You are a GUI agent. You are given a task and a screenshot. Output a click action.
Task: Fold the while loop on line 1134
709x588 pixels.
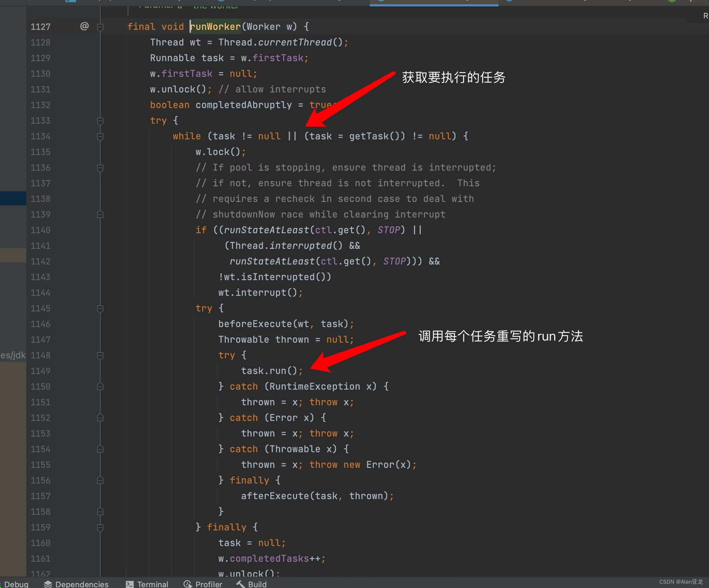pyautogui.click(x=100, y=137)
